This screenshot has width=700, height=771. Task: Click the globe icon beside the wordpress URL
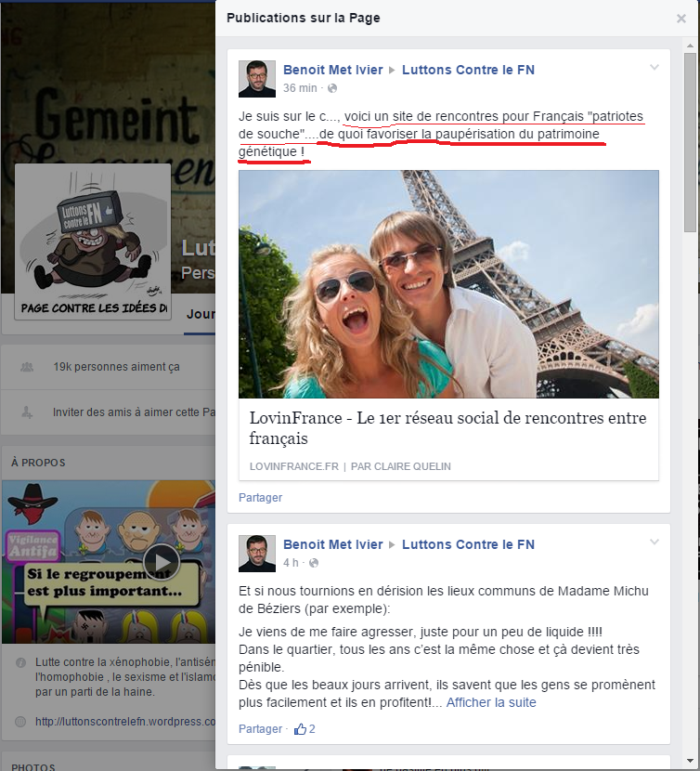(20, 722)
